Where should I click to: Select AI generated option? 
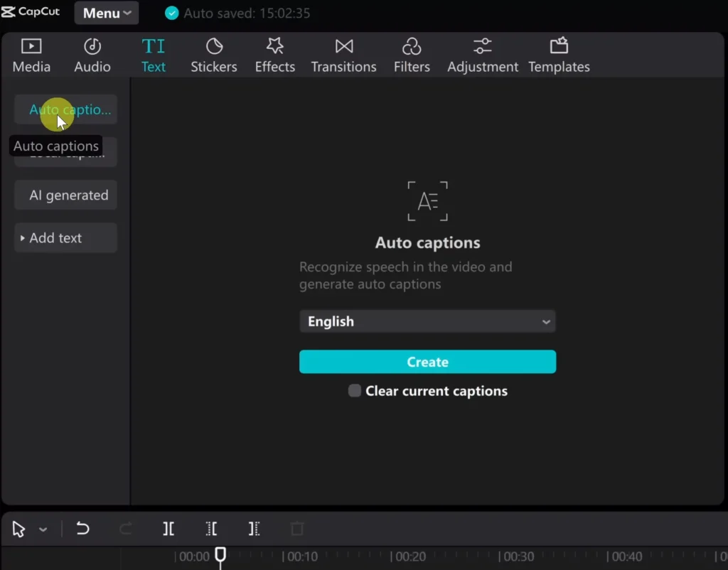point(65,195)
